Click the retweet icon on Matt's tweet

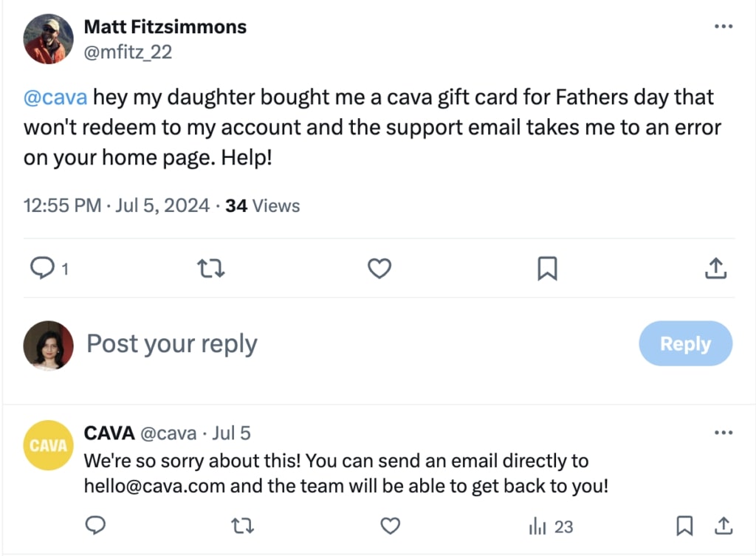coord(210,268)
